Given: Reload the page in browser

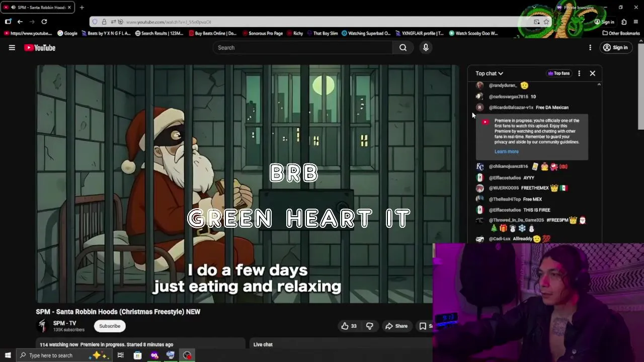Looking at the screenshot, I should (44, 22).
